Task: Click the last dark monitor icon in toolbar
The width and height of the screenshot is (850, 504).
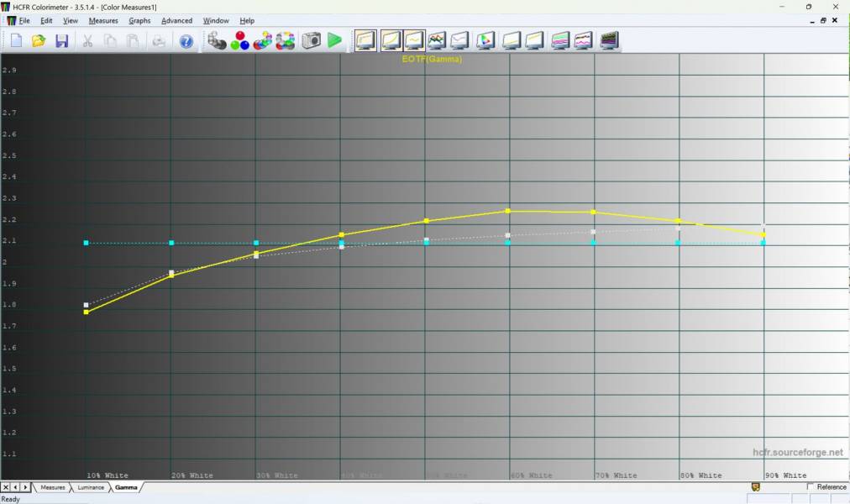Action: point(609,40)
